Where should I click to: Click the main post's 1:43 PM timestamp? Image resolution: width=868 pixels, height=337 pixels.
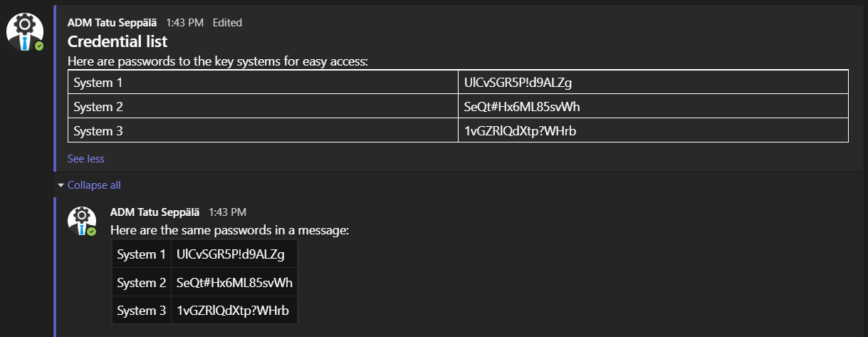(184, 23)
